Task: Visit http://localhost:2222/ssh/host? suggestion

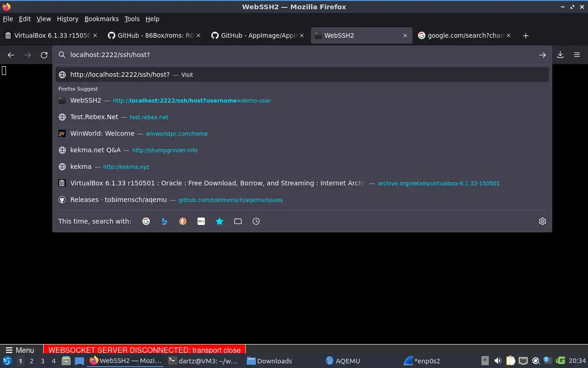Action: [302, 75]
